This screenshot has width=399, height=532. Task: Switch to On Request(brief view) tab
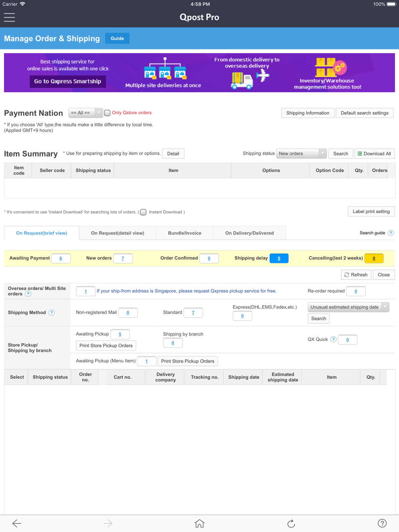tap(41, 233)
